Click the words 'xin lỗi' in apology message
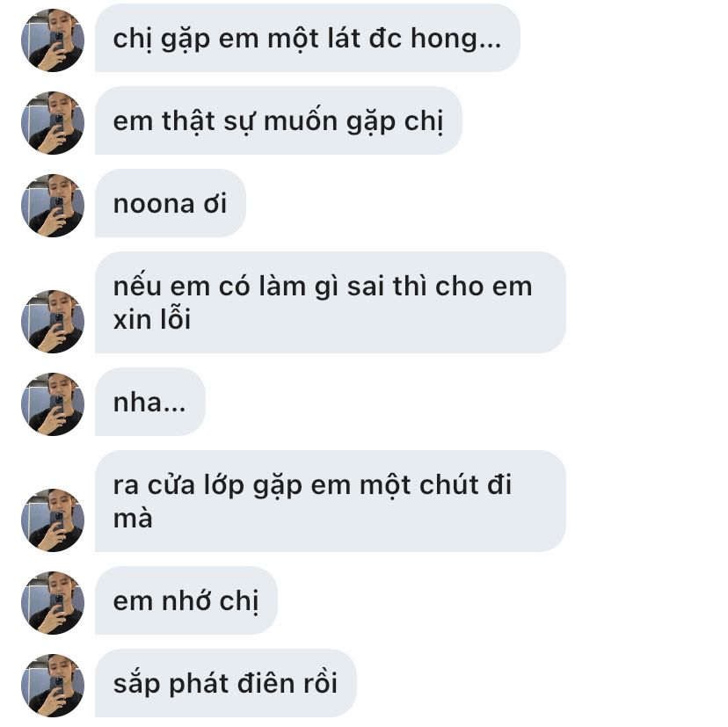The image size is (728, 727). [152, 319]
